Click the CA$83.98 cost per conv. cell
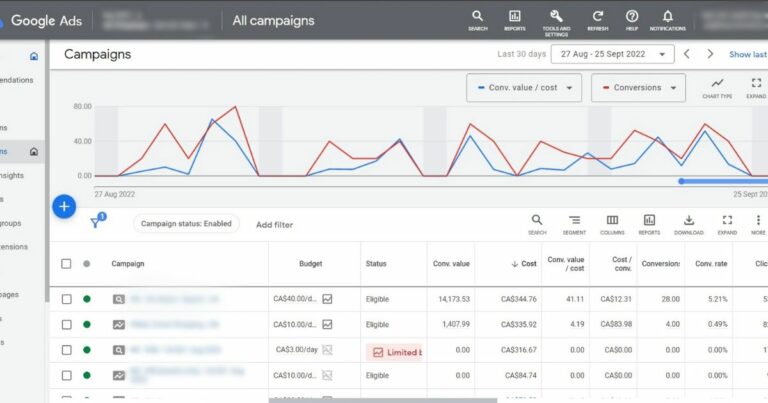This screenshot has width=768, height=403. 616,324
